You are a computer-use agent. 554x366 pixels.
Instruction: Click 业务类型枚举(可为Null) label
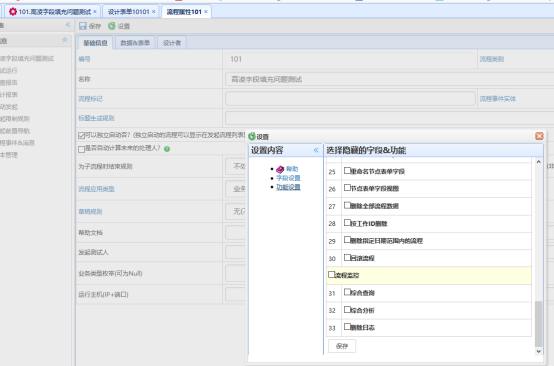tap(110, 273)
